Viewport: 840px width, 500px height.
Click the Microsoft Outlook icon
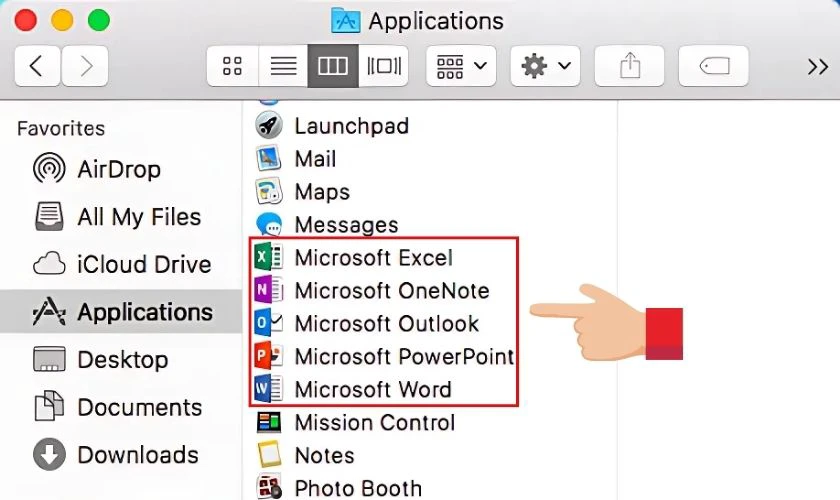pyautogui.click(x=269, y=324)
